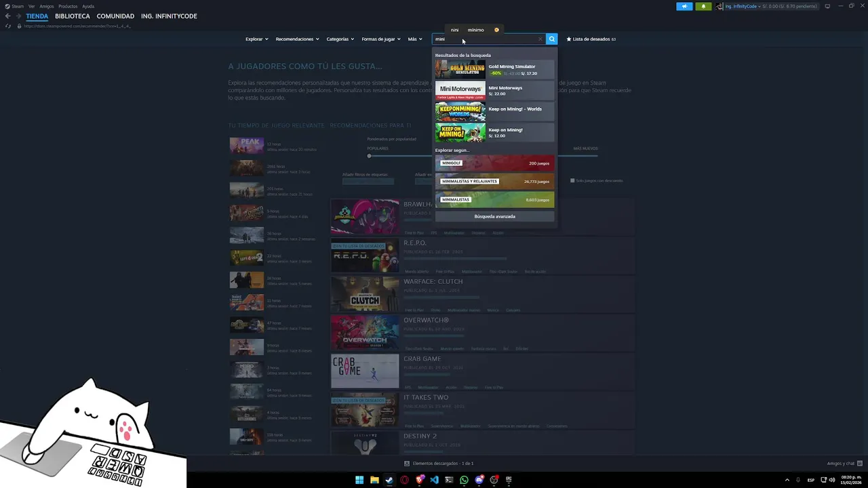868x488 pixels.
Task: Go forward with the navigation arrow
Action: 18,16
